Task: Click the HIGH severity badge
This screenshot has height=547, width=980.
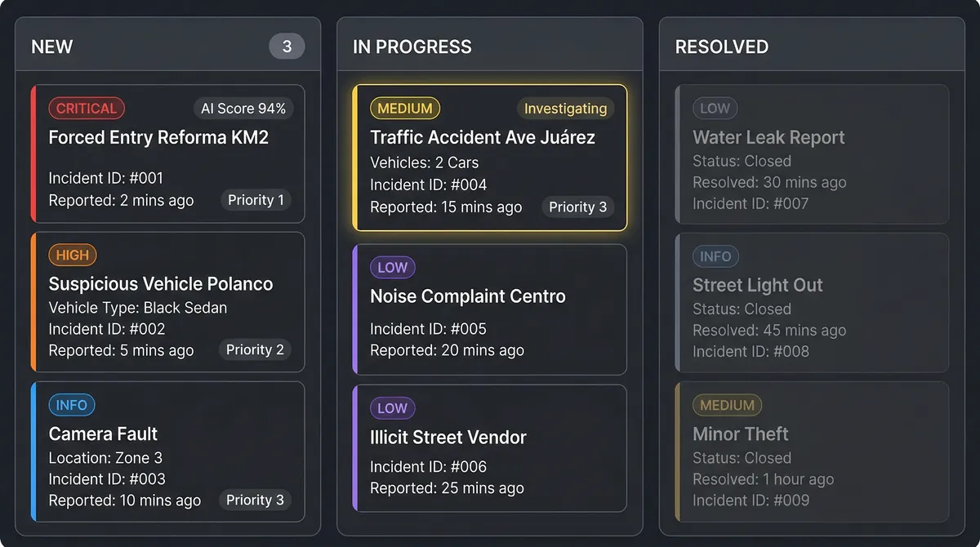Action: 73,255
